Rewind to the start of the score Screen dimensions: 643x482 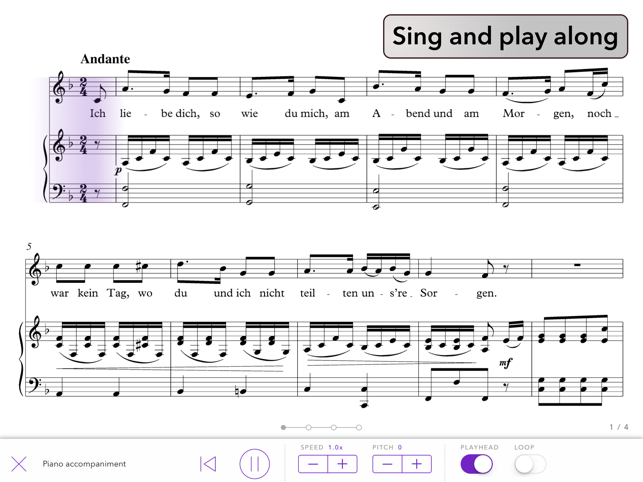point(208,464)
